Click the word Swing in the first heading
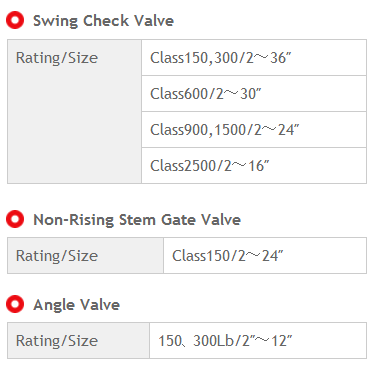Screen dimensions: 375x366 pyautogui.click(x=55, y=21)
